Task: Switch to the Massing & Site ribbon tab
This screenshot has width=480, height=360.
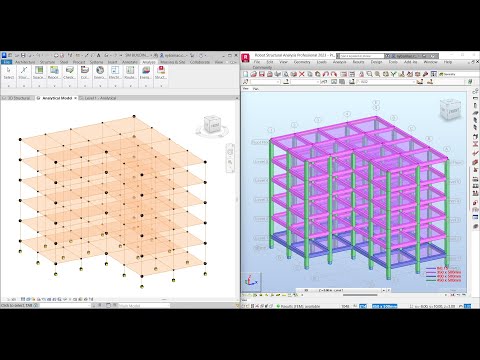Action: [173, 62]
